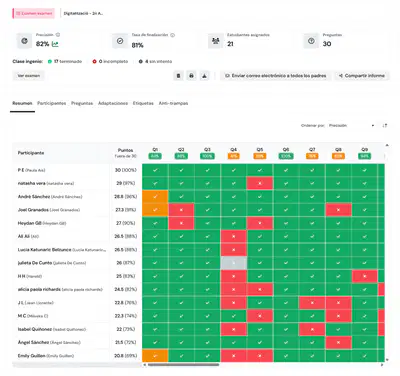Click participant alicia paola richards
This screenshot has width=400, height=376.
pyautogui.click(x=60, y=289)
